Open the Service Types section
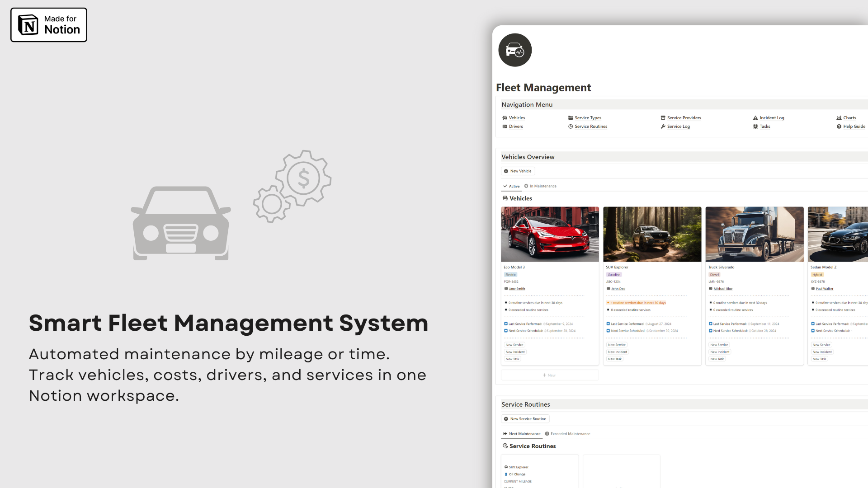The image size is (868, 488). pos(588,117)
